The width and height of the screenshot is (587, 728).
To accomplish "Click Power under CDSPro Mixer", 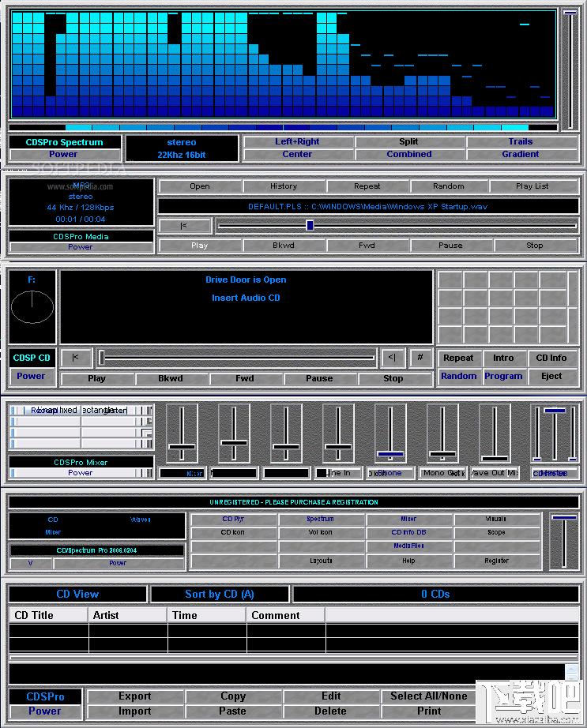I will point(81,473).
